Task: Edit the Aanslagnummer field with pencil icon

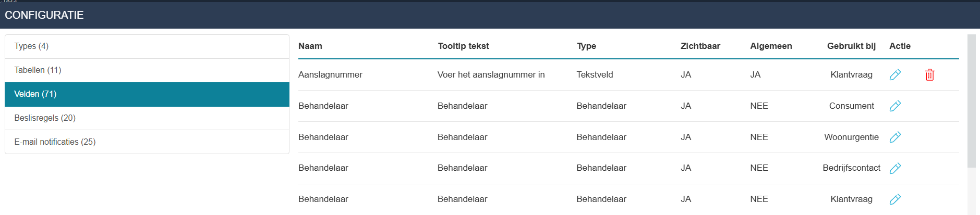Action: (x=895, y=75)
